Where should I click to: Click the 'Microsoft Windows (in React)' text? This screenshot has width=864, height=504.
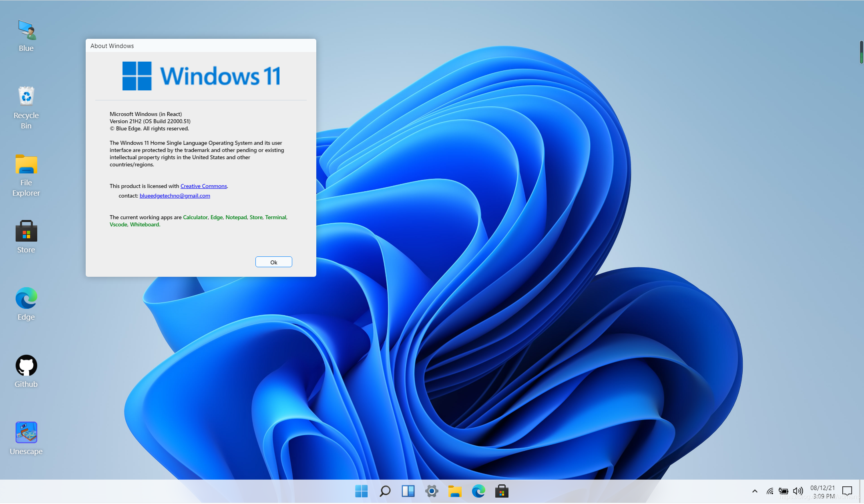click(x=146, y=114)
